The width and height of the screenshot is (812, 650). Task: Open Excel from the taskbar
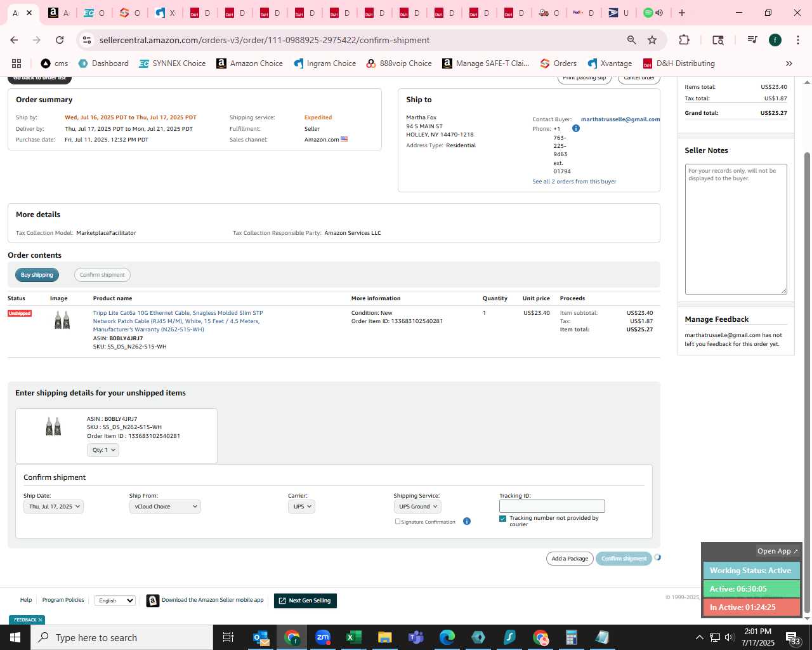coord(354,637)
